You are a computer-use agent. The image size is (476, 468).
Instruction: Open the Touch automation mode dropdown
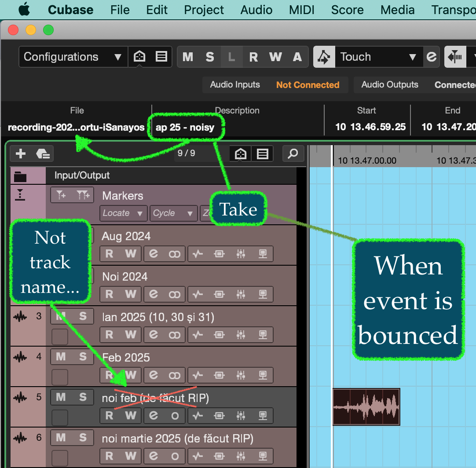pyautogui.click(x=379, y=57)
